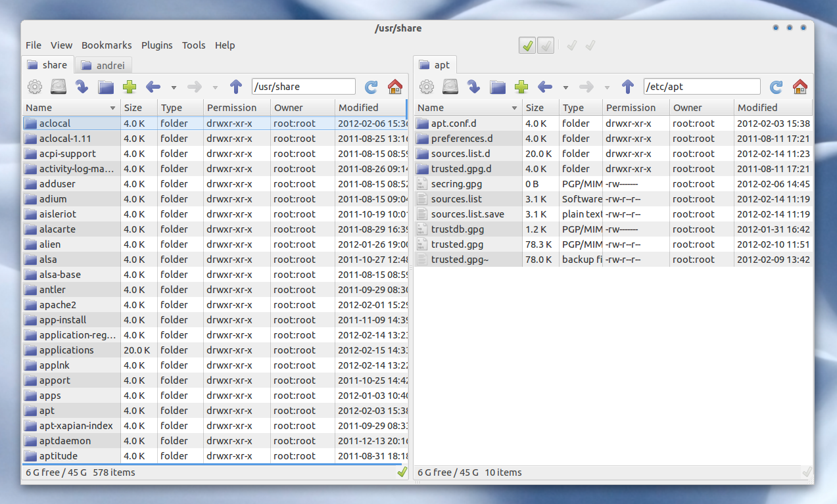Open the panel settings gear icon
Screen dimensions: 837x504
click(x=34, y=86)
